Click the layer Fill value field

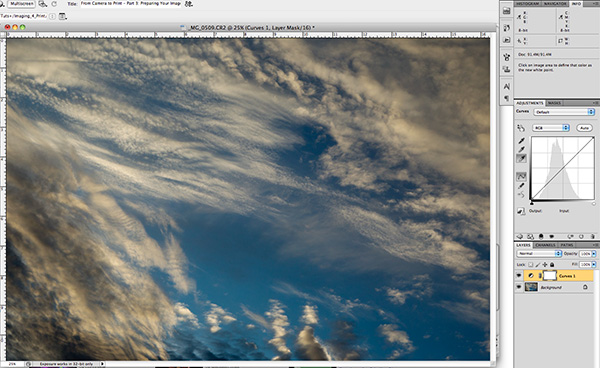(585, 264)
